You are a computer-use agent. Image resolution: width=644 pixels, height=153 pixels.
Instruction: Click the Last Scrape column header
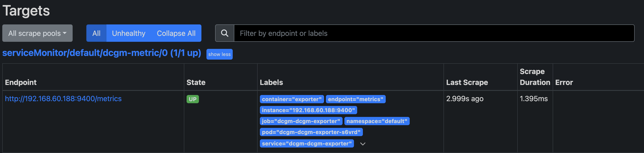click(467, 82)
